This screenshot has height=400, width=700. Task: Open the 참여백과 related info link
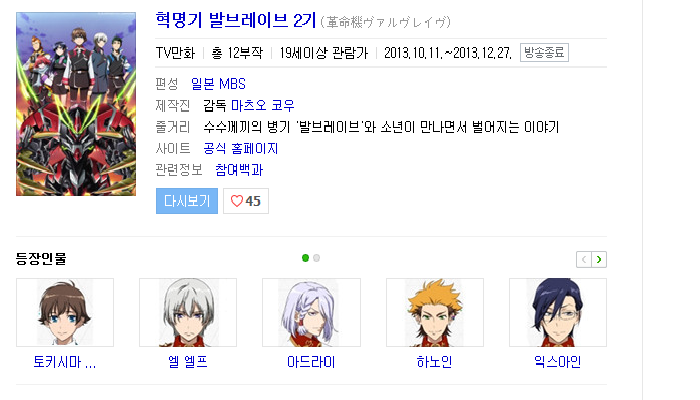click(239, 170)
